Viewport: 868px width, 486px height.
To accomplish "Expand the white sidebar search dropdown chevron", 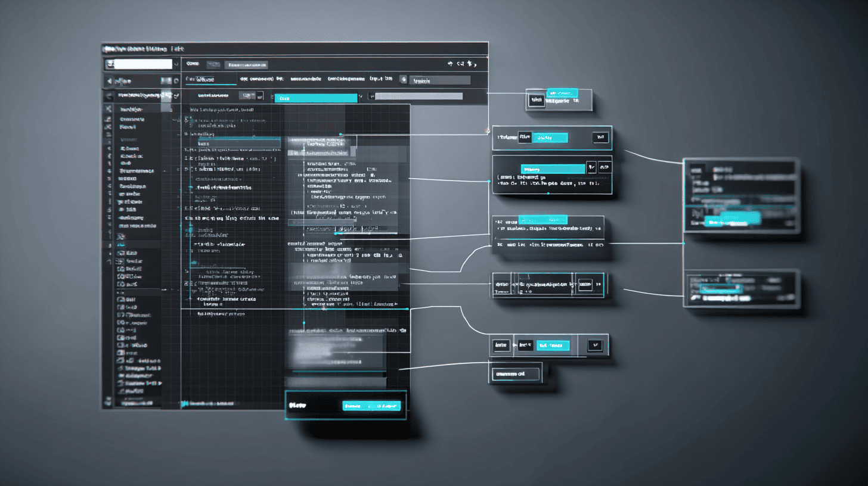I will tap(175, 64).
